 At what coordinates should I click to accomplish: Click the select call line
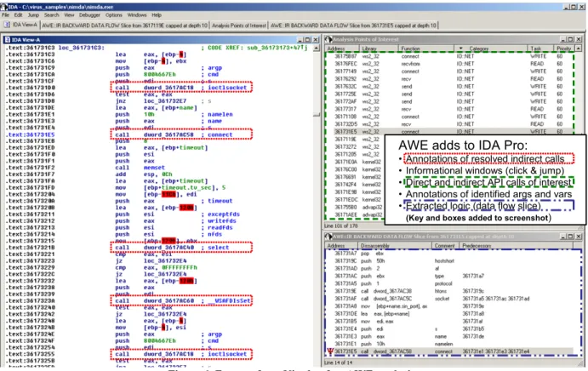pyautogui.click(x=181, y=248)
